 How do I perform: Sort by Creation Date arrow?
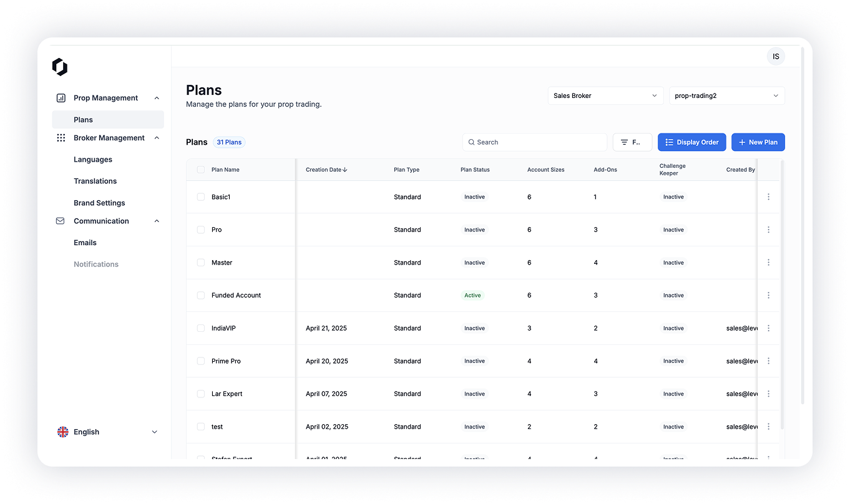click(x=345, y=170)
